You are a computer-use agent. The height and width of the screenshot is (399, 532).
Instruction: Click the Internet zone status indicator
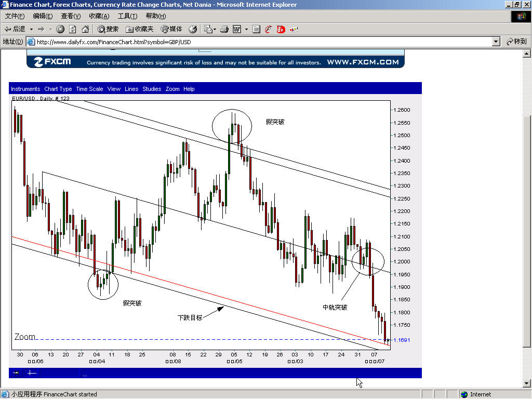476,394
